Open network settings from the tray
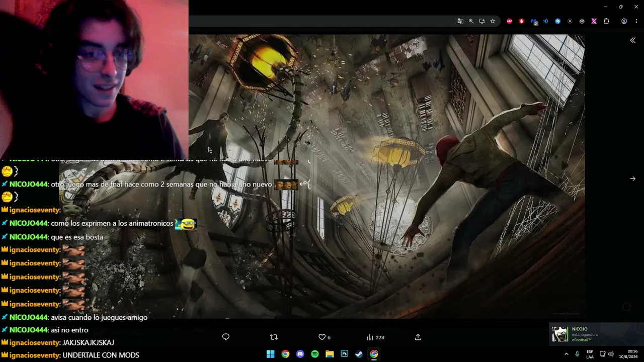Screen dimensions: 644x362 [x=603, y=354]
